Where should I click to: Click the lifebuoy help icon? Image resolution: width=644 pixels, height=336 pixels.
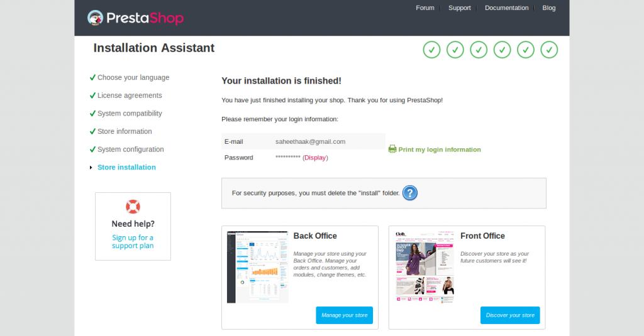[x=133, y=207]
